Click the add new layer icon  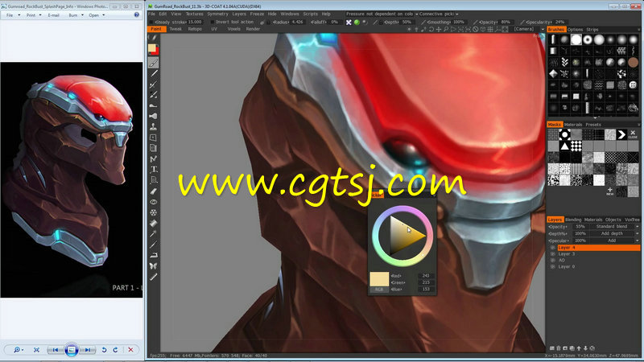(552, 348)
